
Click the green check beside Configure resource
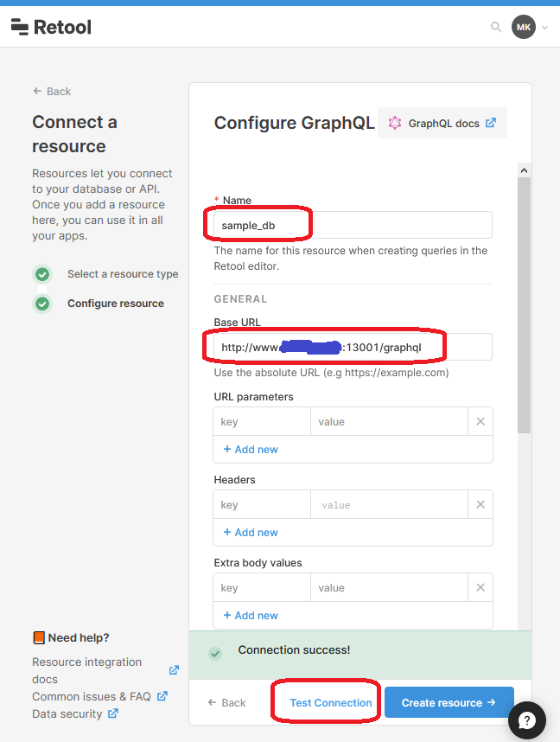(42, 304)
